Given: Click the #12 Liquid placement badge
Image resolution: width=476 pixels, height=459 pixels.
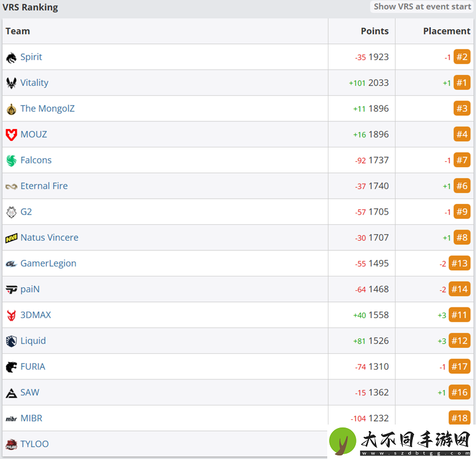Looking at the screenshot, I should click(459, 340).
